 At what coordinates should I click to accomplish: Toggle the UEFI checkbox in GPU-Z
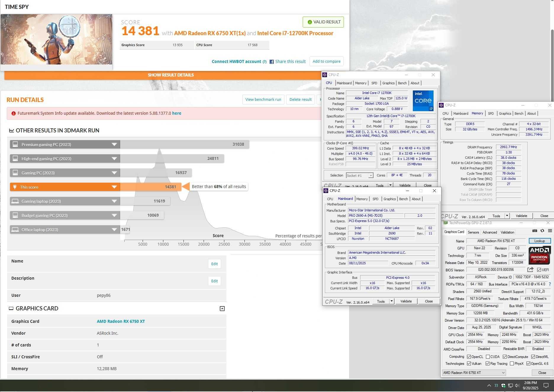point(539,270)
